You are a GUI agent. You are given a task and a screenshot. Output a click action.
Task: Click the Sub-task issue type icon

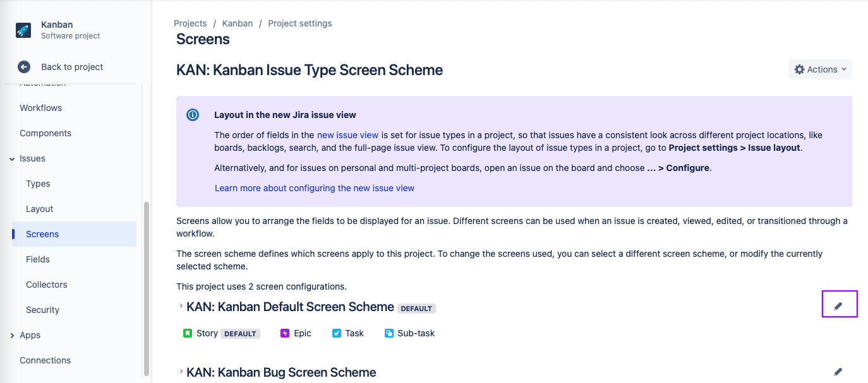[x=389, y=333]
